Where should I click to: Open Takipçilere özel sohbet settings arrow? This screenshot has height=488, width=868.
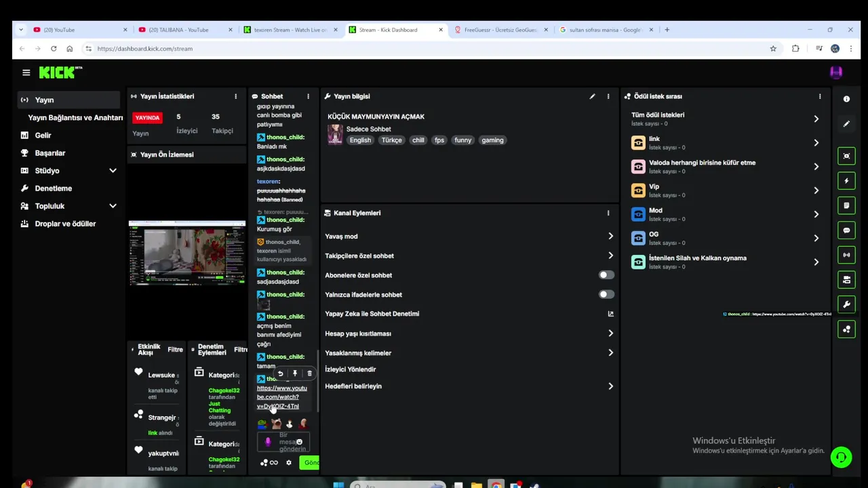coord(610,256)
